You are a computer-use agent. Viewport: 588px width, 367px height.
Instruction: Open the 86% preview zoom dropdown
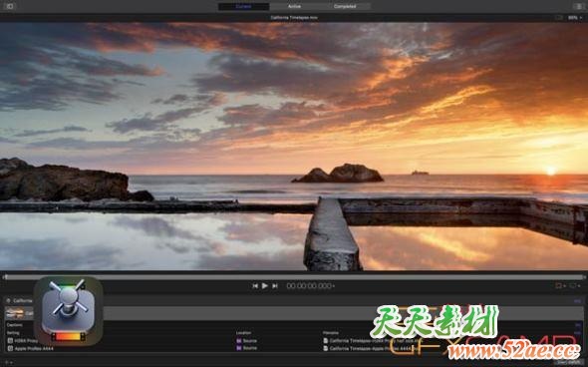tap(575, 18)
